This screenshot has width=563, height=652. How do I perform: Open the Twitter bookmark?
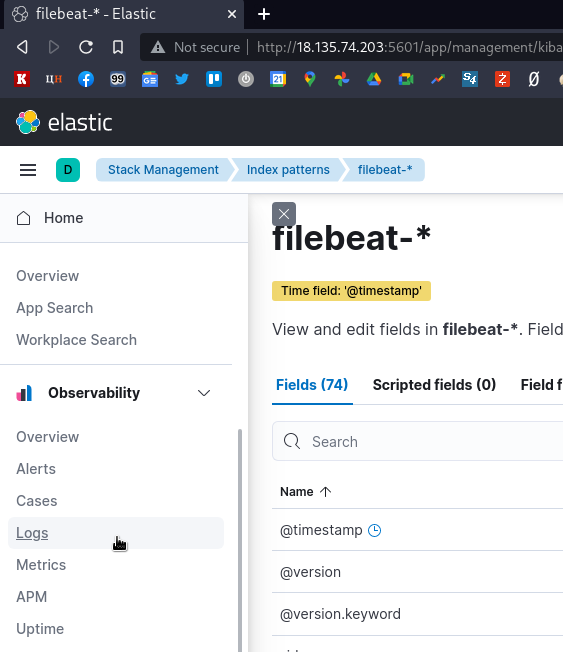pyautogui.click(x=182, y=79)
